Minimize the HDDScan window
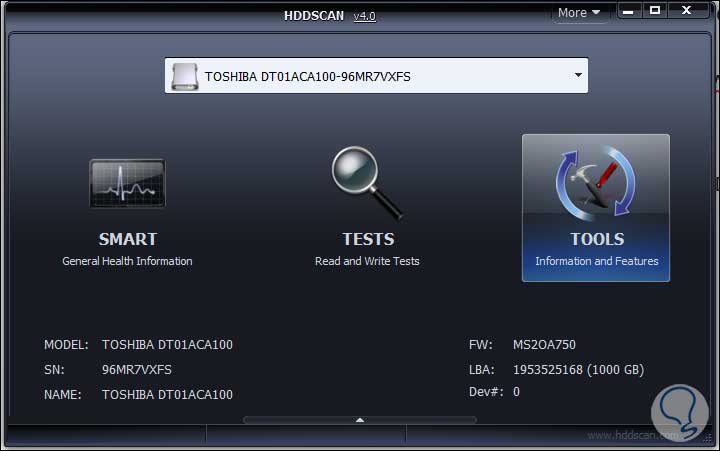 click(x=629, y=11)
